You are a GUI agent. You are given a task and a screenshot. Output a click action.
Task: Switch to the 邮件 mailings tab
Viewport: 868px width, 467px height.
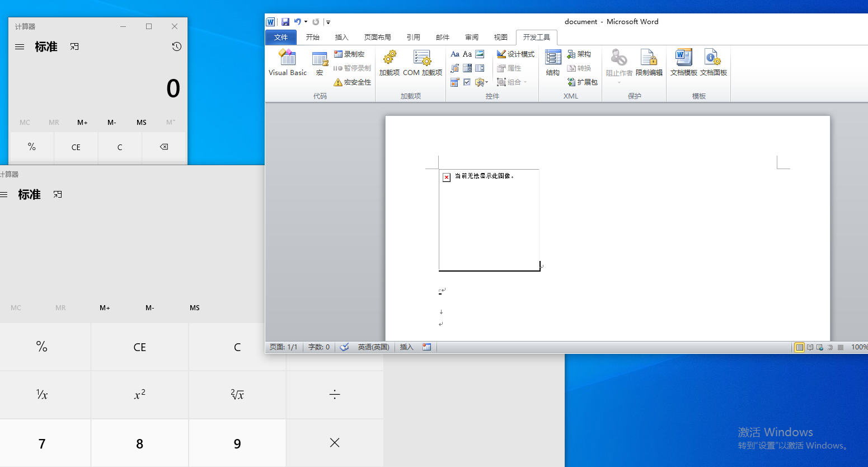point(443,38)
